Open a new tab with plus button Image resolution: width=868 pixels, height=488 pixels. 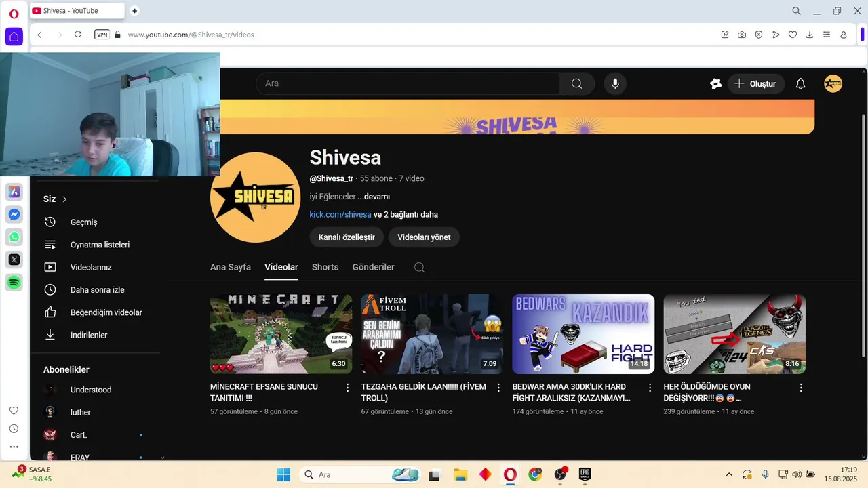(x=134, y=11)
